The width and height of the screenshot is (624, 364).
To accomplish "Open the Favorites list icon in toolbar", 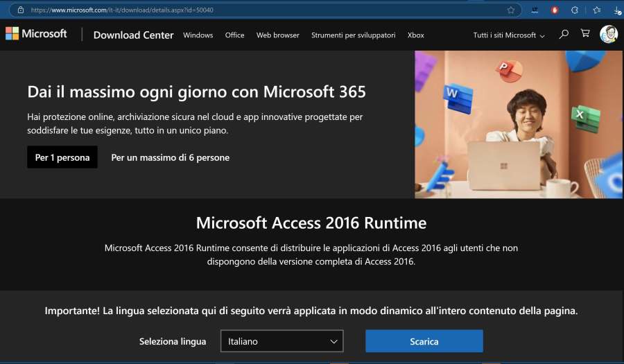I will [596, 10].
